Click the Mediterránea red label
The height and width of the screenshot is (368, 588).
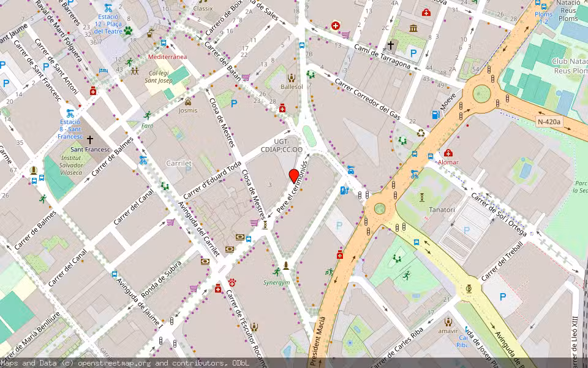point(167,56)
